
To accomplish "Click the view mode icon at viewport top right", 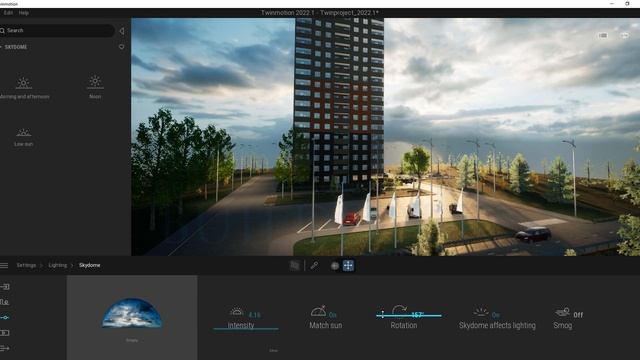I will pos(603,36).
